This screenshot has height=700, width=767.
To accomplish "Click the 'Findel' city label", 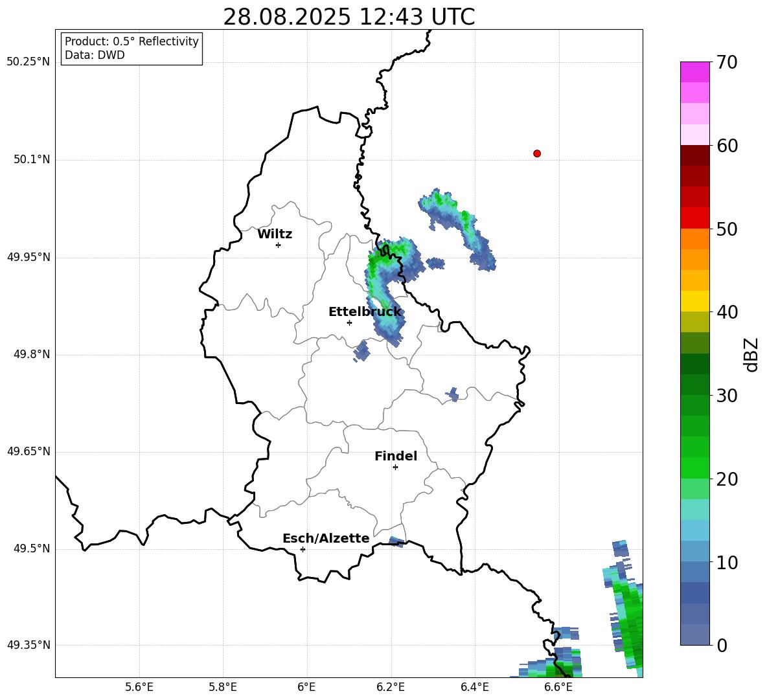I will (x=396, y=456).
